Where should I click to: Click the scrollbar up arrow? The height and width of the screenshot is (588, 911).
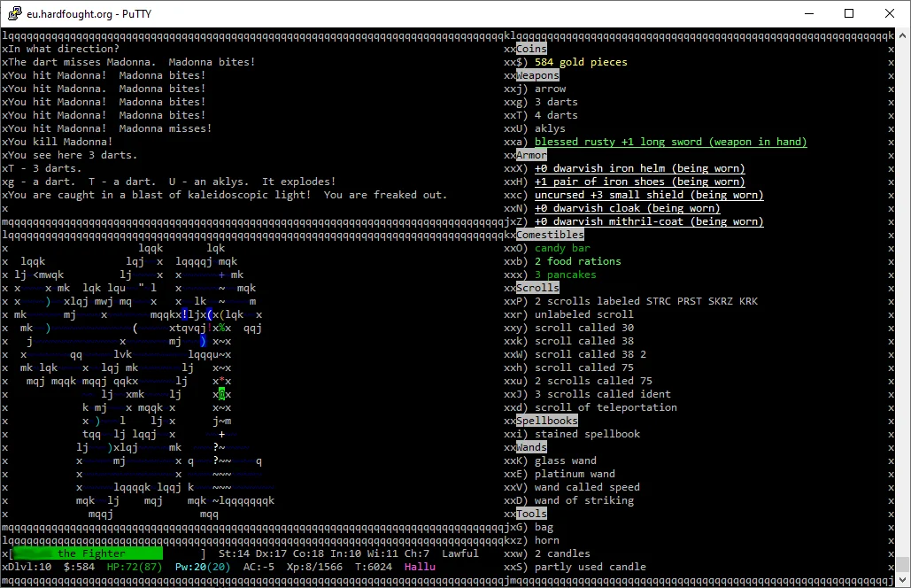click(902, 35)
